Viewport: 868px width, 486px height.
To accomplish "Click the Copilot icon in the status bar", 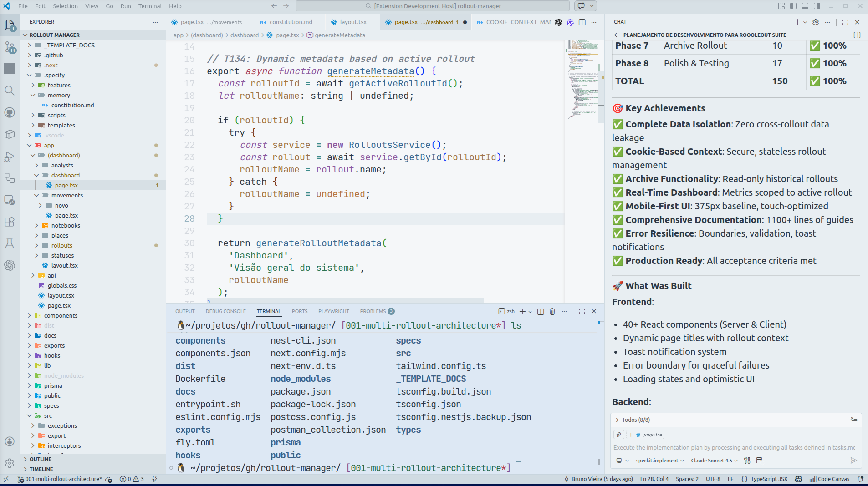I will click(x=798, y=479).
